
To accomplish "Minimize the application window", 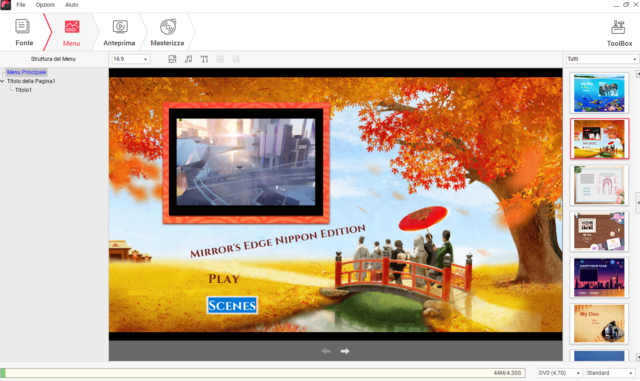I will click(616, 5).
